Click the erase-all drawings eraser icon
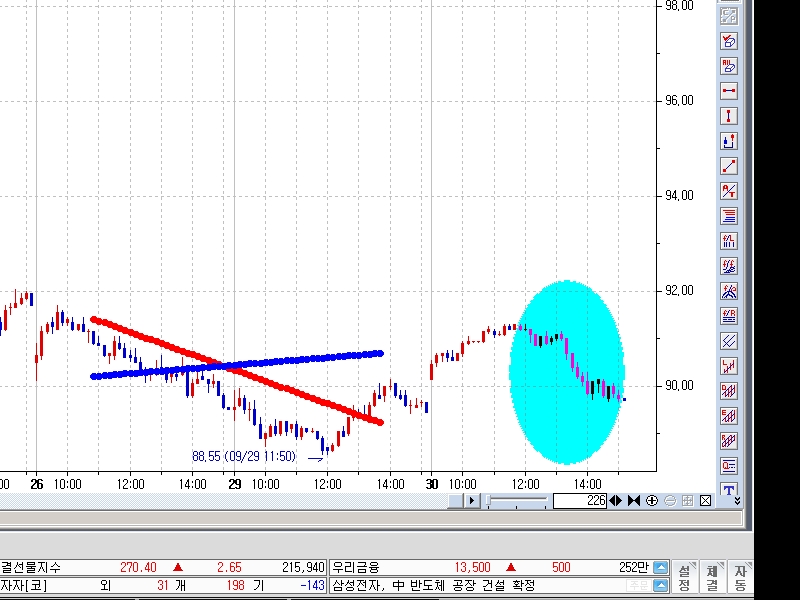This screenshot has width=800, height=600. pos(728,41)
